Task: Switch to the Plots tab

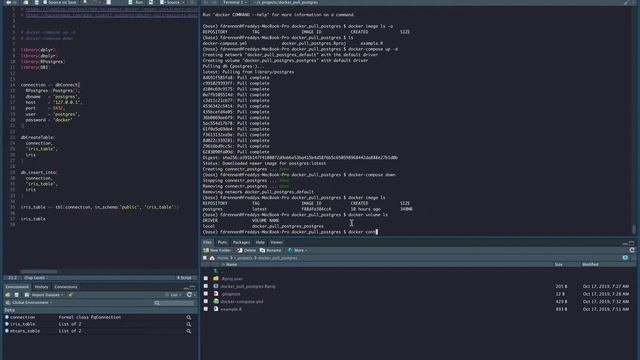Action: 222,242
